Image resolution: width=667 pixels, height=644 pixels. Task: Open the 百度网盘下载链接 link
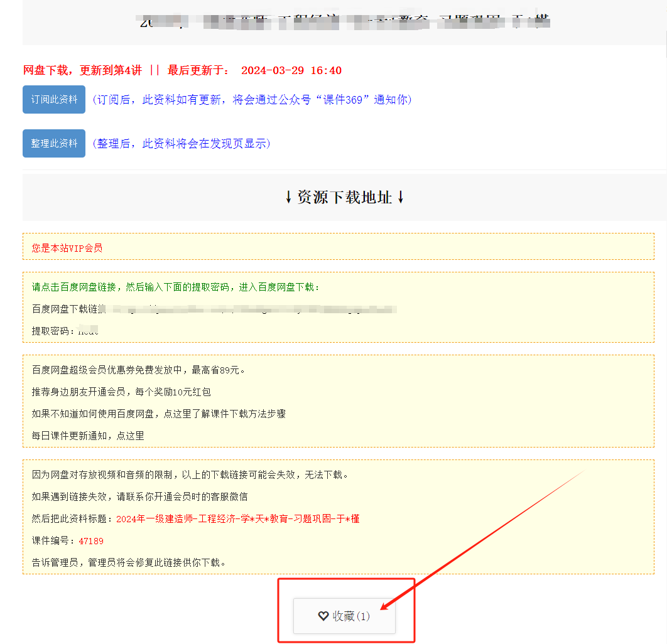(207, 308)
